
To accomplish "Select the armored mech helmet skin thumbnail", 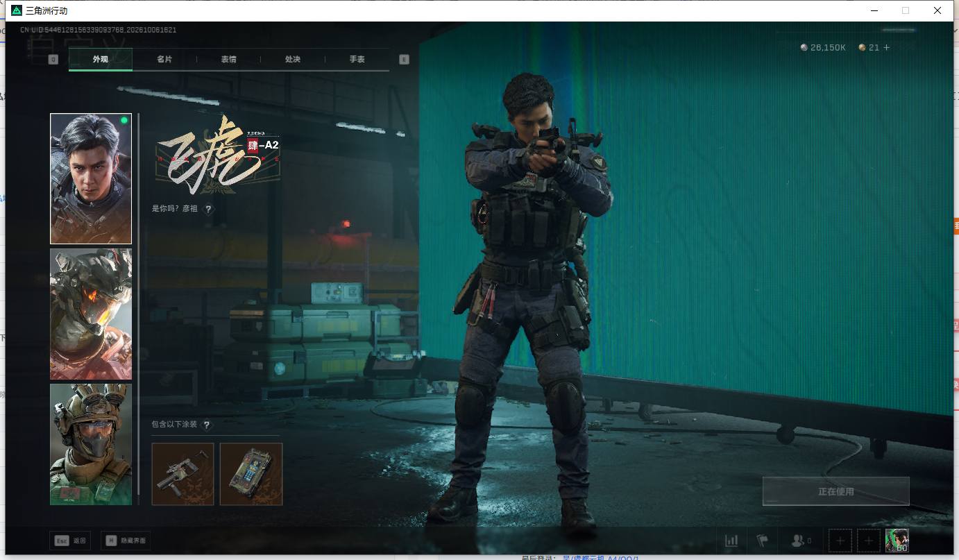I will click(91, 314).
